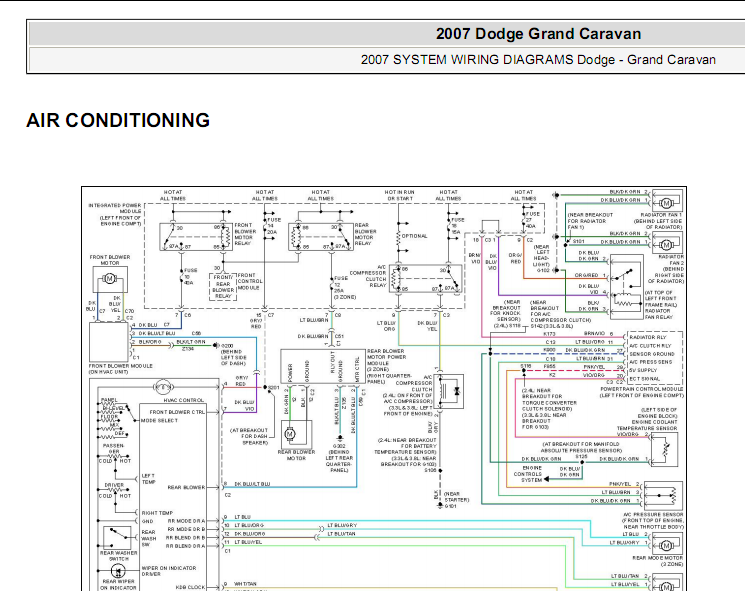Click the "A/C PRESSURE SENSOR" label
The image size is (745, 591).
coord(653,515)
